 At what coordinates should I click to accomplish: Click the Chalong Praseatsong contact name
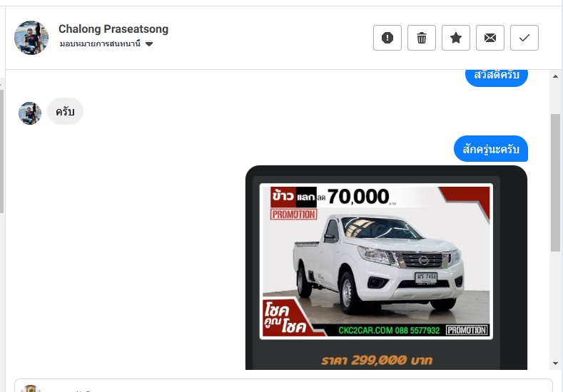pyautogui.click(x=113, y=29)
